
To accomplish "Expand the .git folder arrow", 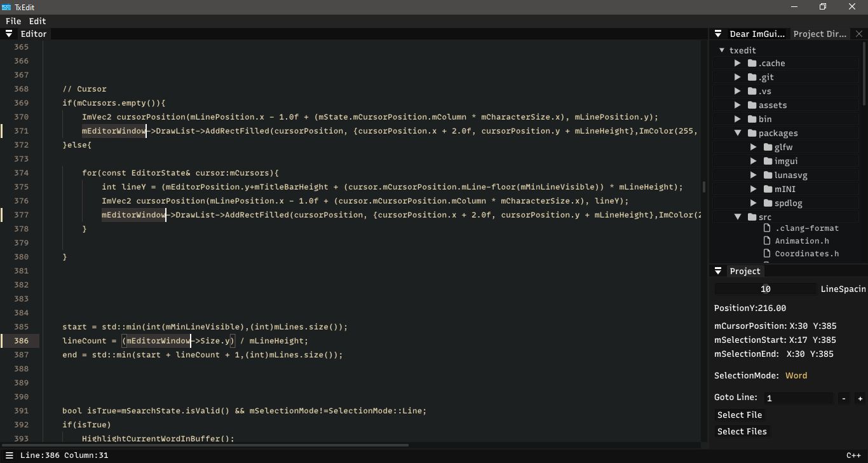I will (x=737, y=77).
